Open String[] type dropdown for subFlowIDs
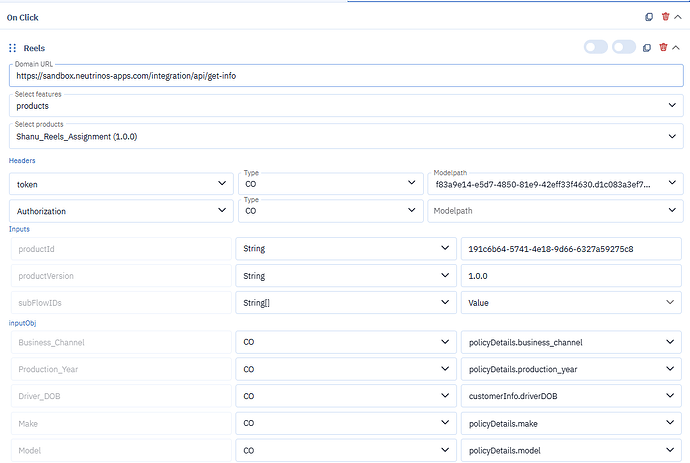This screenshot has width=690, height=463. pos(346,303)
